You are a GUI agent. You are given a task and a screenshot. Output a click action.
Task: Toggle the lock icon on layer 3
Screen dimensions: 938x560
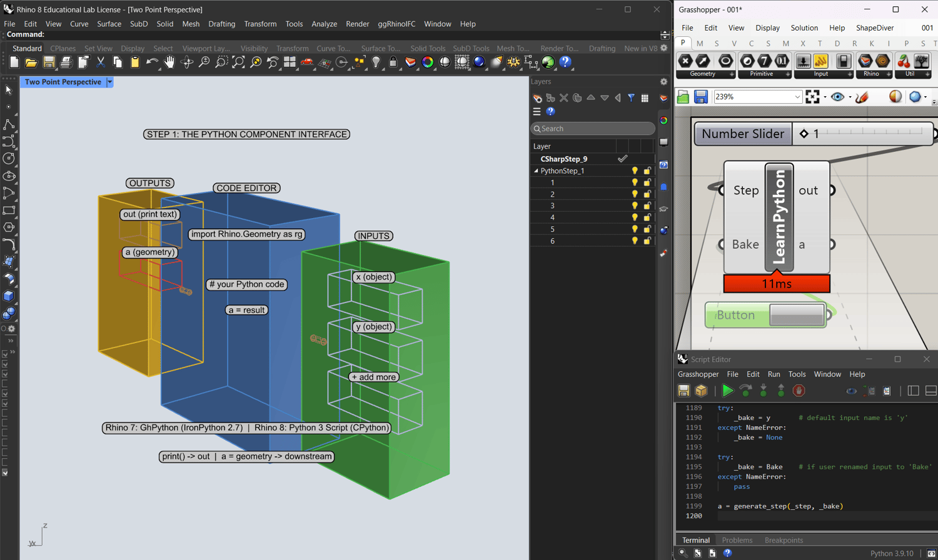coord(647,206)
